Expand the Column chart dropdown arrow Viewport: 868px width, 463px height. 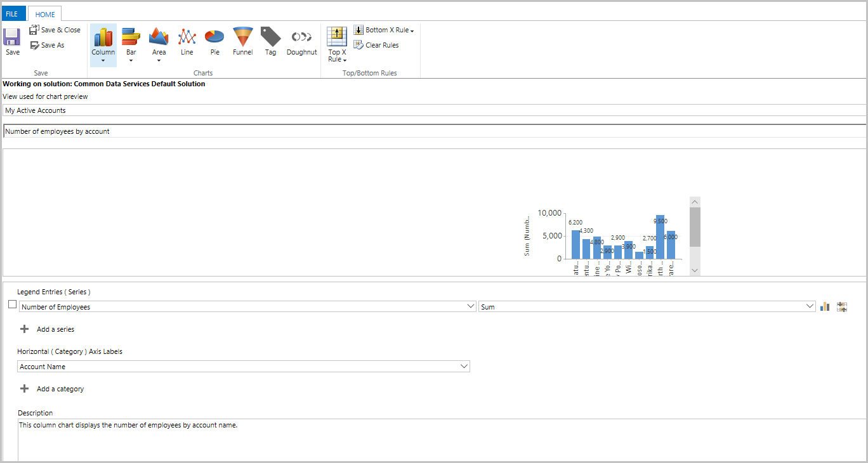(x=103, y=60)
